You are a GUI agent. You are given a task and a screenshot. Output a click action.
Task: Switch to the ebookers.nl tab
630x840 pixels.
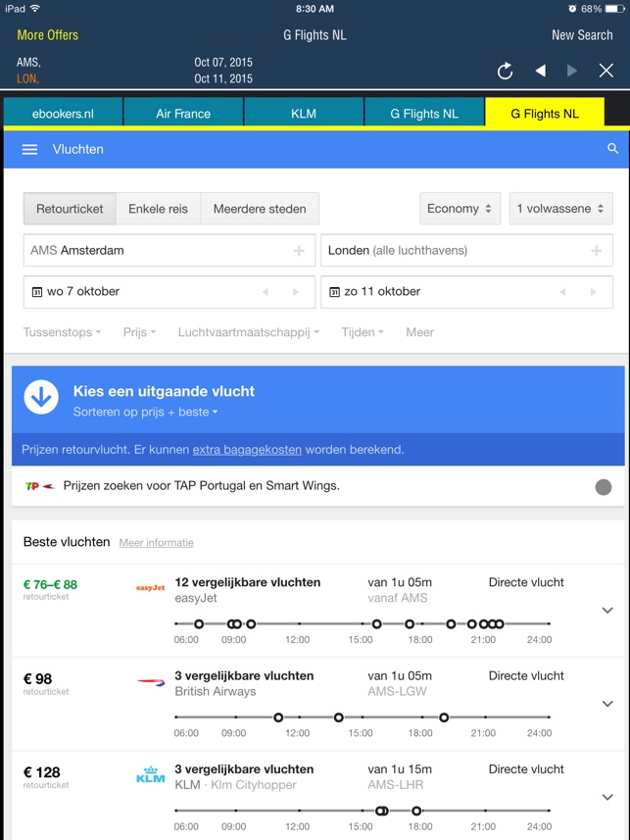coord(63,113)
